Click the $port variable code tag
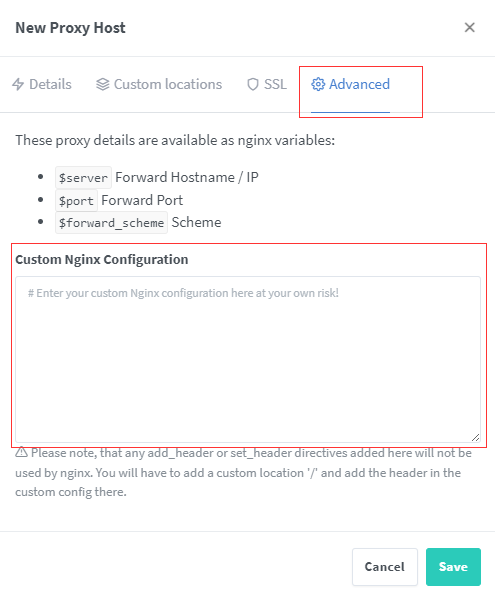 tap(76, 200)
